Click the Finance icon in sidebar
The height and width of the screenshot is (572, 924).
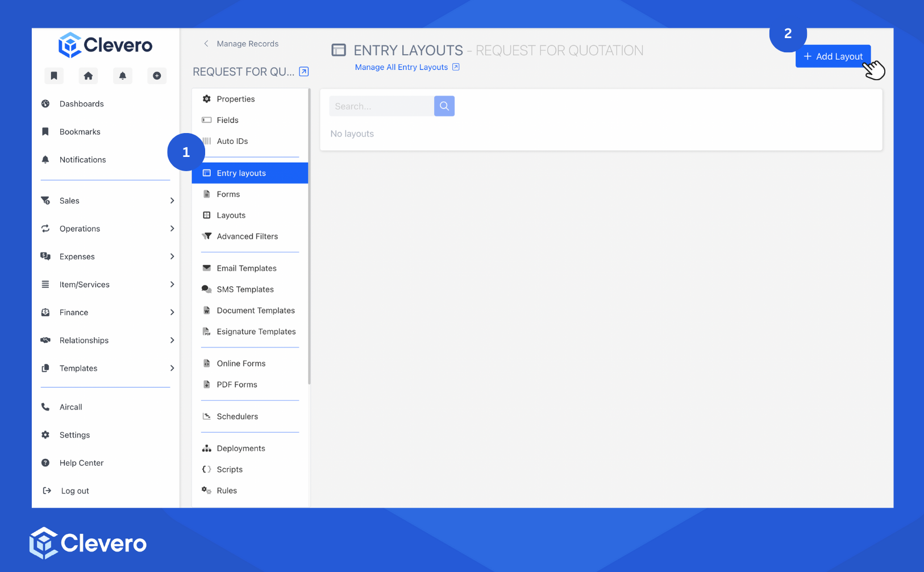pyautogui.click(x=45, y=312)
